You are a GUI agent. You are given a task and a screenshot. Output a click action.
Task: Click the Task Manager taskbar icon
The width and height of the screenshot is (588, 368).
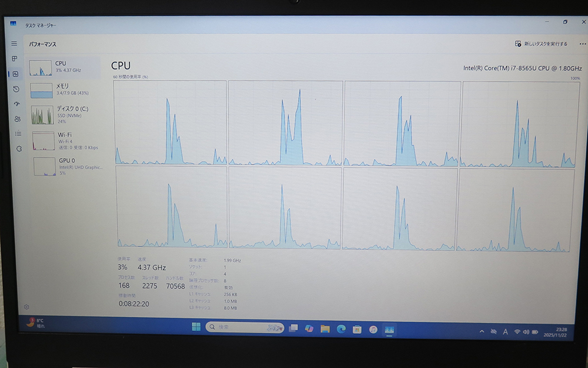389,330
